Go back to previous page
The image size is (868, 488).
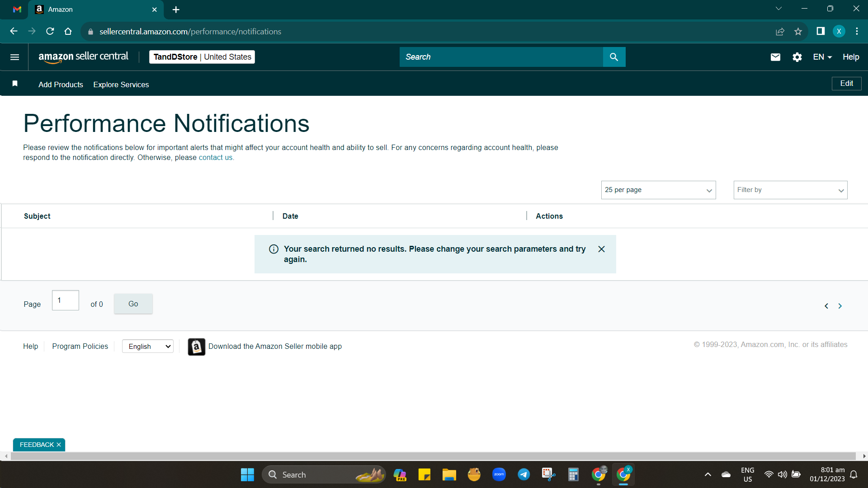click(x=14, y=31)
